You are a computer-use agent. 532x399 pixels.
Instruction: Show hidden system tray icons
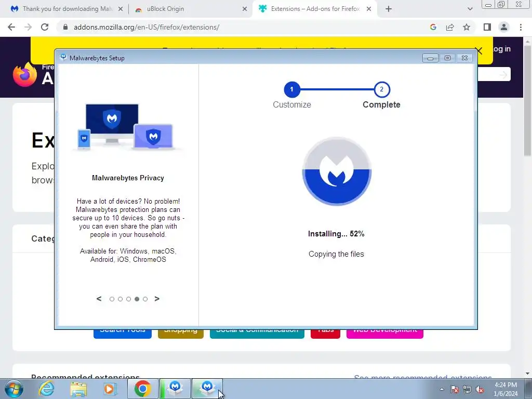coord(442,389)
